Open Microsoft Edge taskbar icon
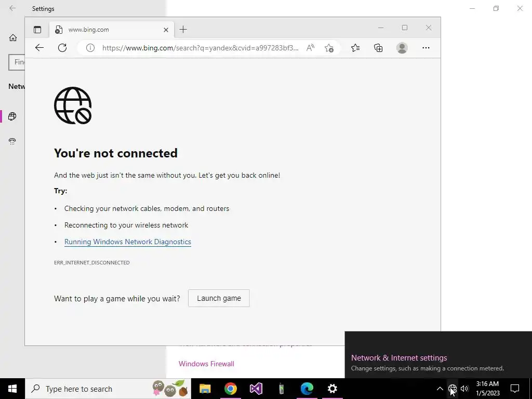Viewport: 532px width, 399px height. pos(307,389)
